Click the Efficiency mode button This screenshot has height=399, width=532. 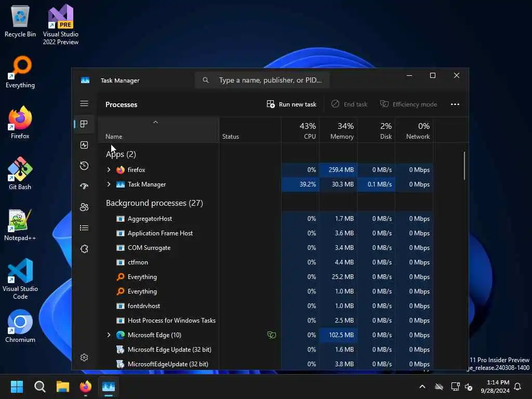[x=408, y=104]
